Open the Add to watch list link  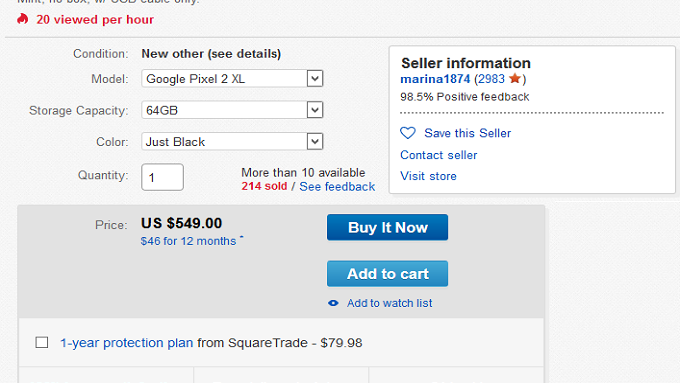(389, 303)
